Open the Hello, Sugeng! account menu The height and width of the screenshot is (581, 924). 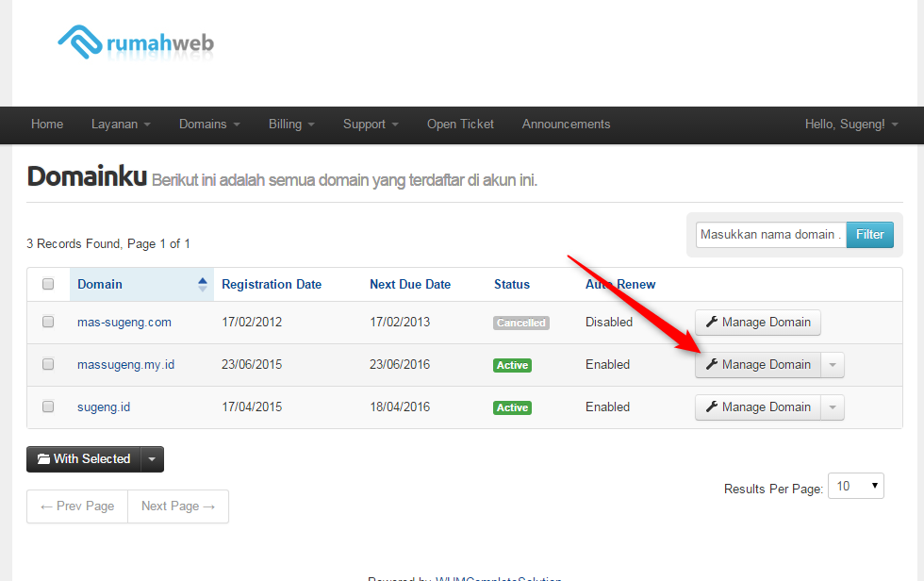point(851,124)
